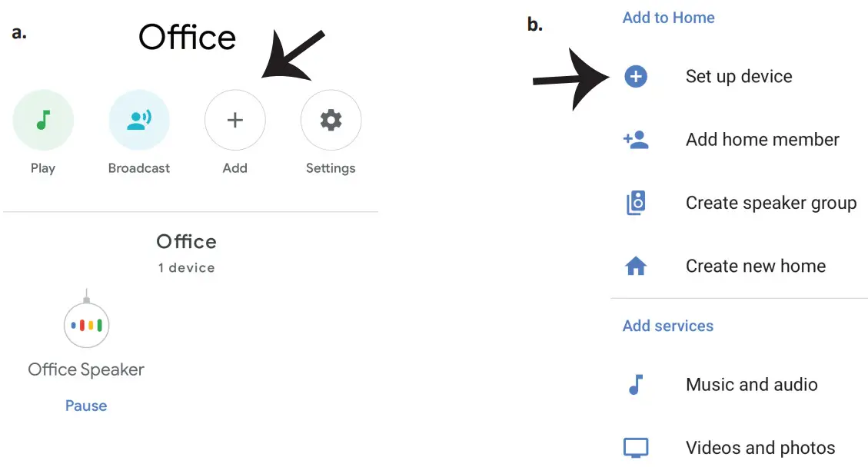Click the Office room heading
Screen dimensions: 868x467
186,242
